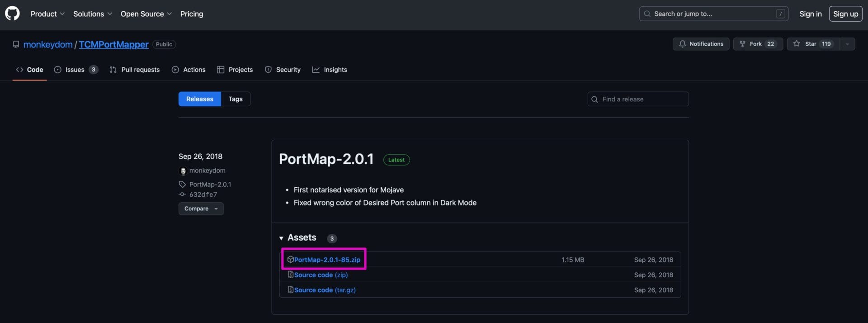The width and height of the screenshot is (868, 323).
Task: Select the Releases view button
Action: pos(199,99)
